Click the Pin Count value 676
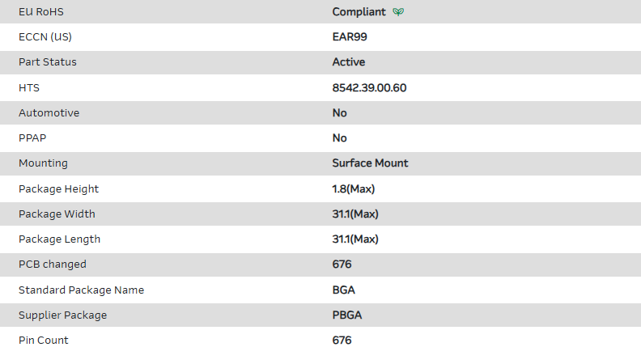The image size is (641, 364). pyautogui.click(x=342, y=341)
